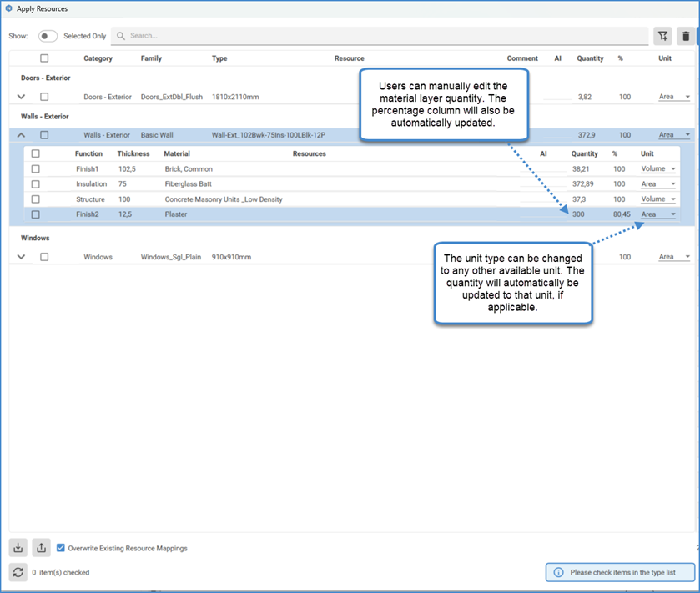Click the trash delete icon
The width and height of the screenshot is (700, 593).
click(x=686, y=36)
